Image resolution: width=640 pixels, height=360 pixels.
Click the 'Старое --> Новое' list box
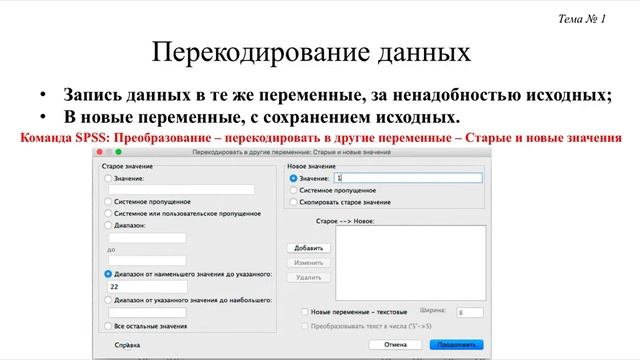pos(411,263)
